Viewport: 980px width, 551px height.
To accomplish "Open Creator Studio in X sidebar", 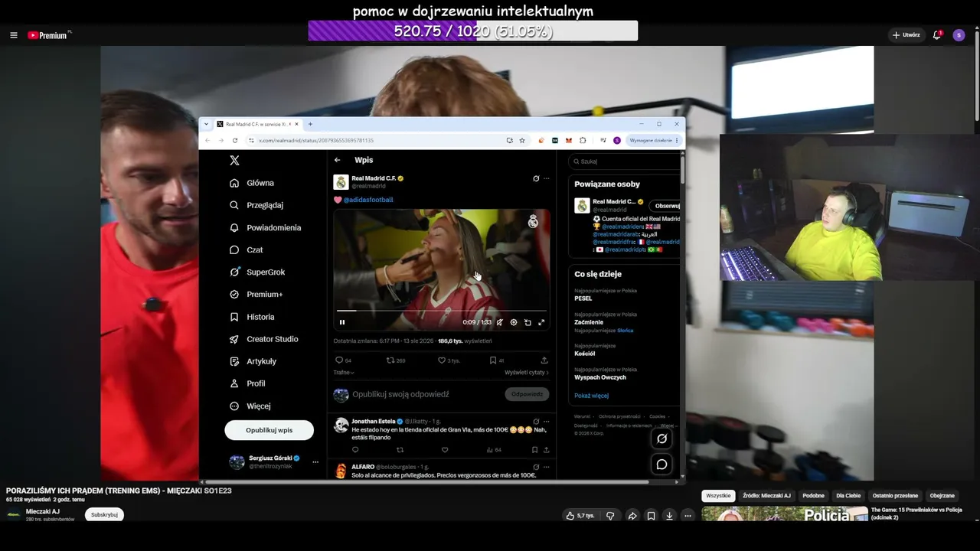I will (x=264, y=339).
